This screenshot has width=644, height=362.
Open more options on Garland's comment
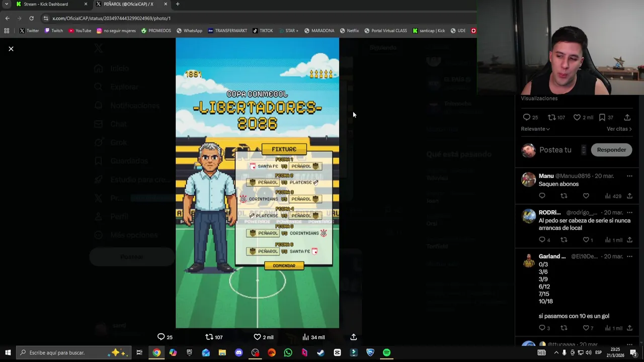click(x=629, y=256)
